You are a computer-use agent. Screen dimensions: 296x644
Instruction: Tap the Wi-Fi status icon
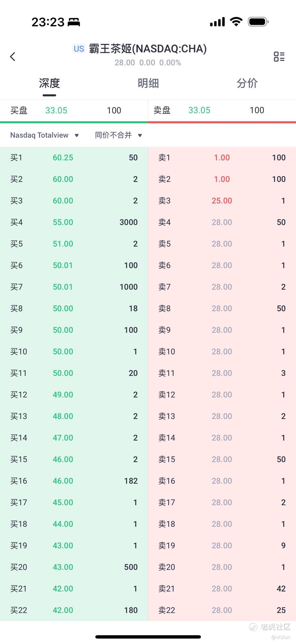click(236, 21)
